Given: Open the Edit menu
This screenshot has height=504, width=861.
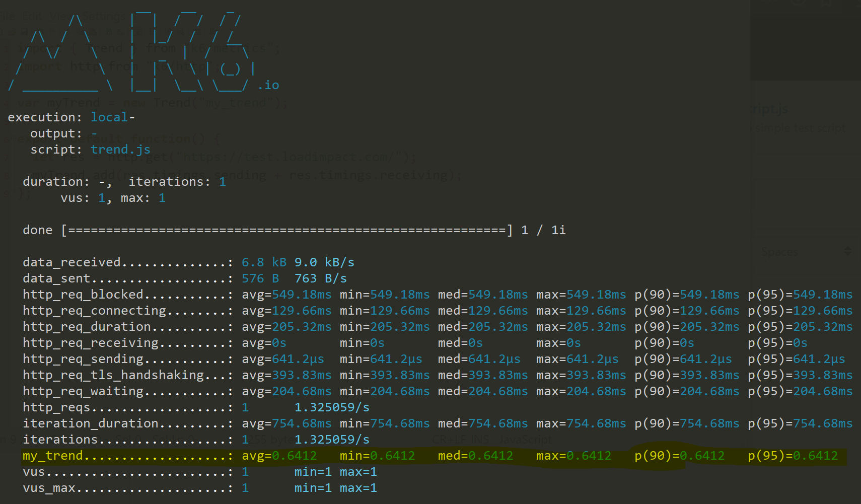Looking at the screenshot, I should coord(32,16).
